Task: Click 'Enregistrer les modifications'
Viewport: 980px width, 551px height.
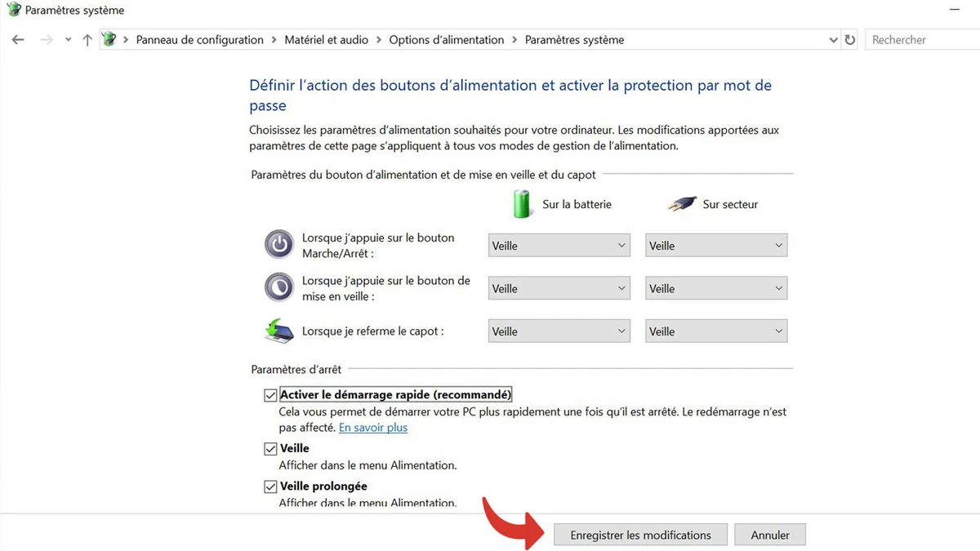Action: [640, 534]
